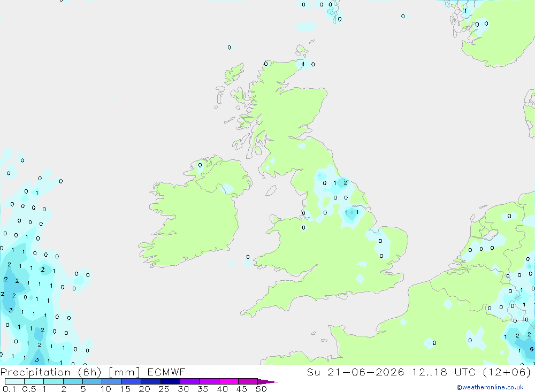Click the 30–35 mm purple legend swatch
The width and height of the screenshot is (535, 392).
pos(189,381)
